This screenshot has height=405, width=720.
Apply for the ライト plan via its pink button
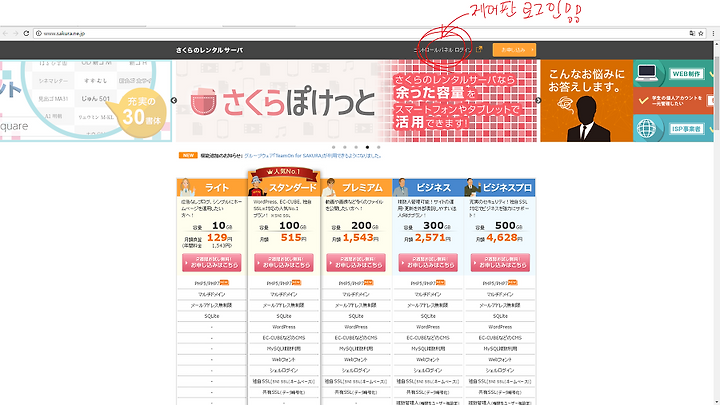[212, 263]
